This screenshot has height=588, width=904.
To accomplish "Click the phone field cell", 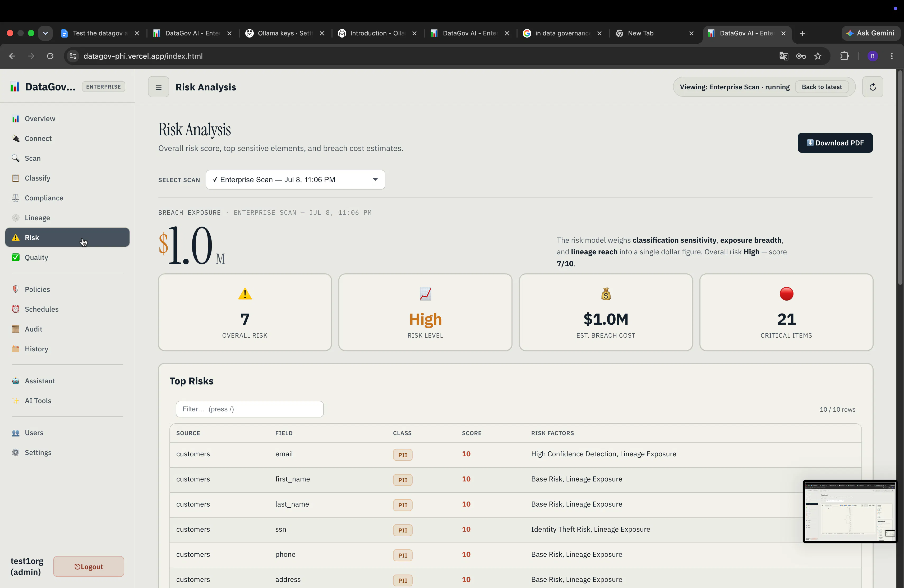I will pos(285,554).
